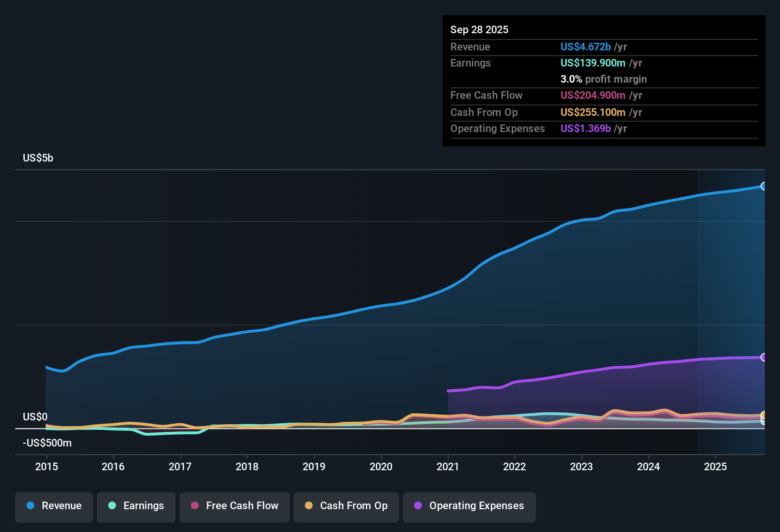
Task: Click the purple Operating Expenses dot icon
Action: pyautogui.click(x=418, y=506)
